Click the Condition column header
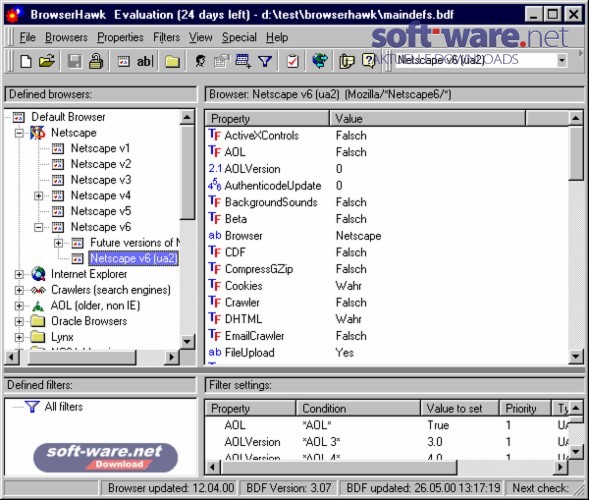This screenshot has height=500, width=589. click(x=358, y=408)
